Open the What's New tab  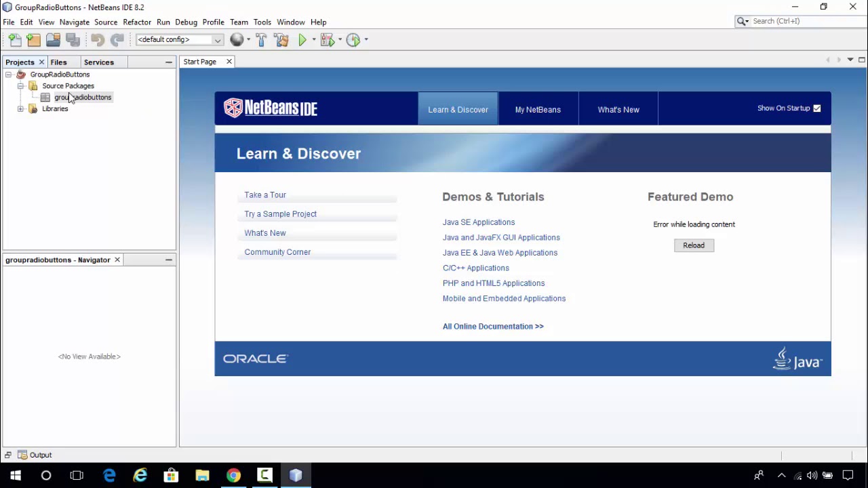tap(618, 110)
